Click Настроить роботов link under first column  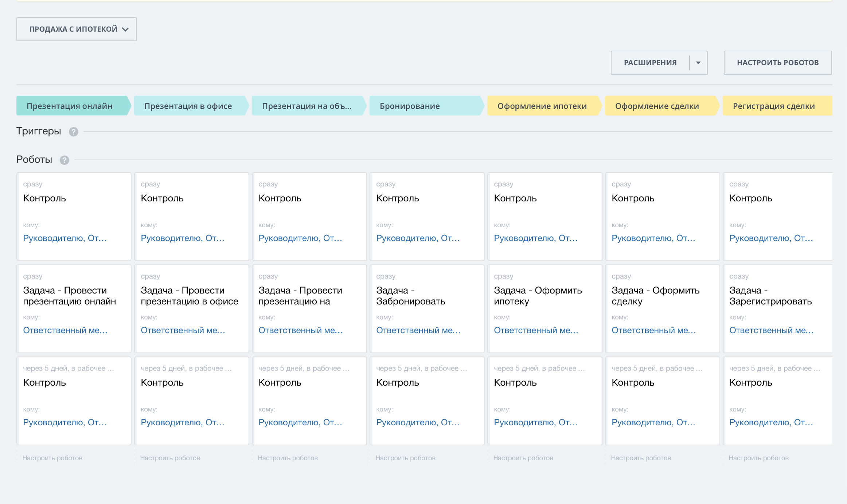click(x=52, y=458)
